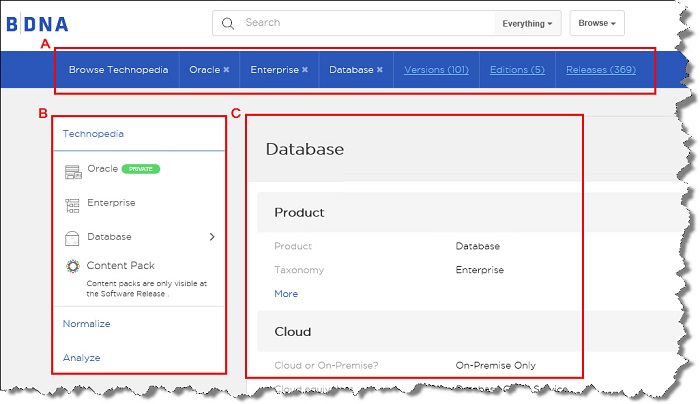Select Browse Technopedia breadcrumb
Screen dimensions: 700x404
118,70
